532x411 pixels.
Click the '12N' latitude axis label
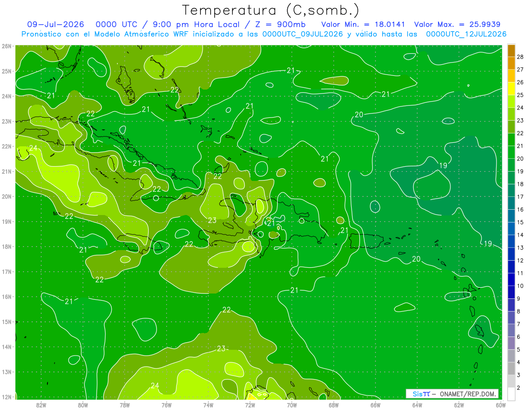tap(7, 397)
